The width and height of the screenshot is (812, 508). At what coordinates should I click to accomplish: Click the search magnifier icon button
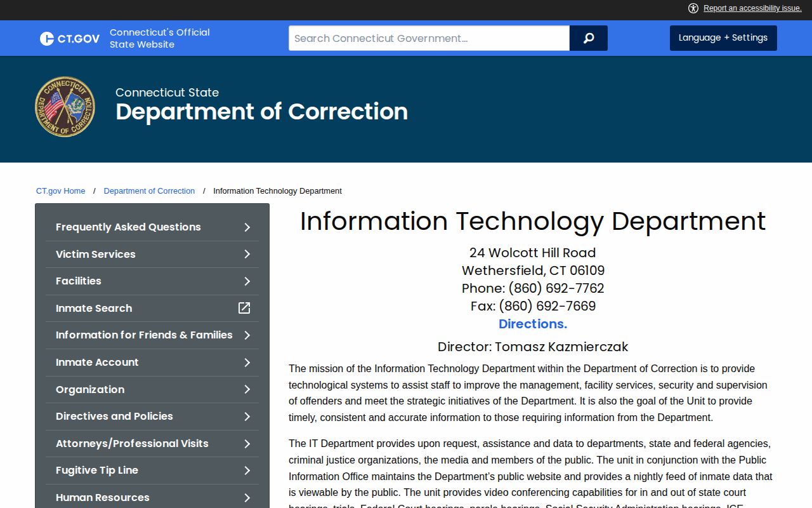[x=589, y=38]
